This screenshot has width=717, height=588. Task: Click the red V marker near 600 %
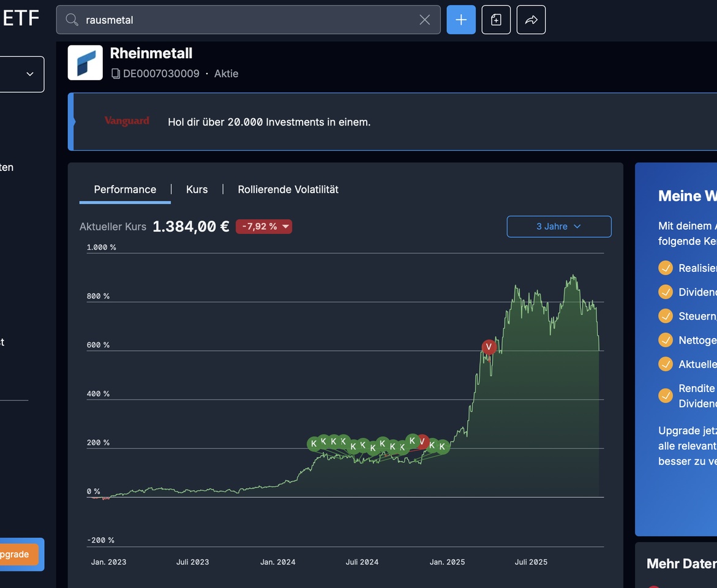pos(489,347)
